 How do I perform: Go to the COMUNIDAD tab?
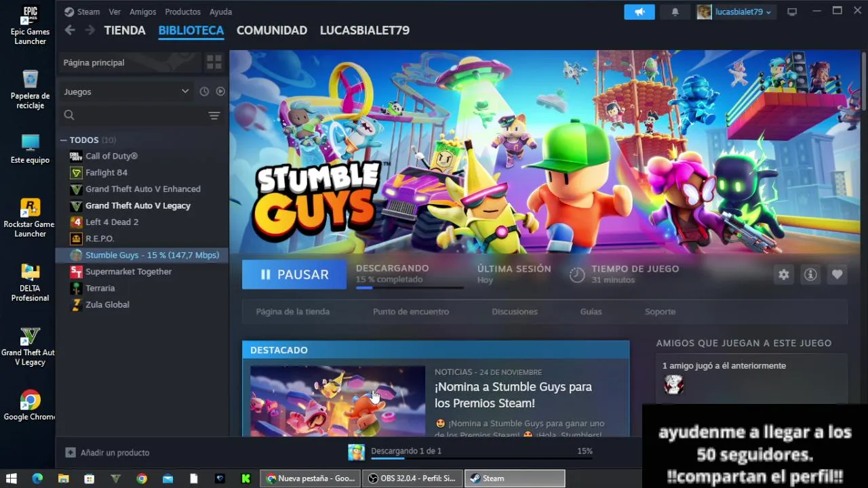(x=272, y=30)
